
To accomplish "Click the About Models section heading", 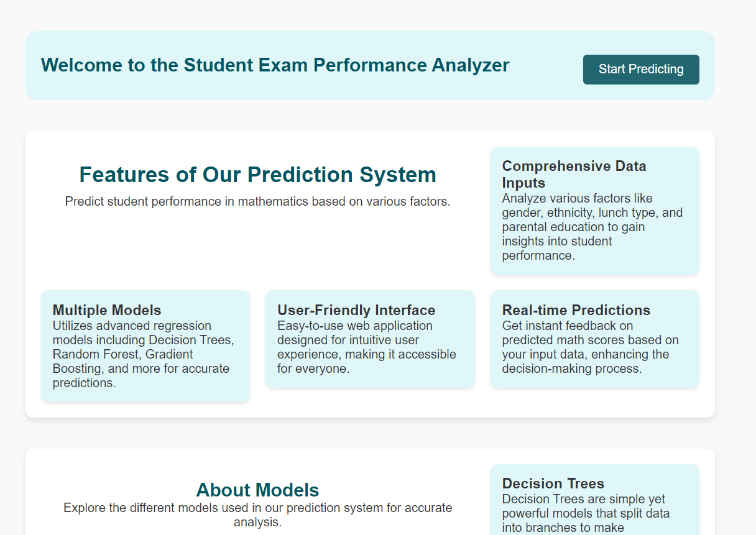I will pos(257,490).
